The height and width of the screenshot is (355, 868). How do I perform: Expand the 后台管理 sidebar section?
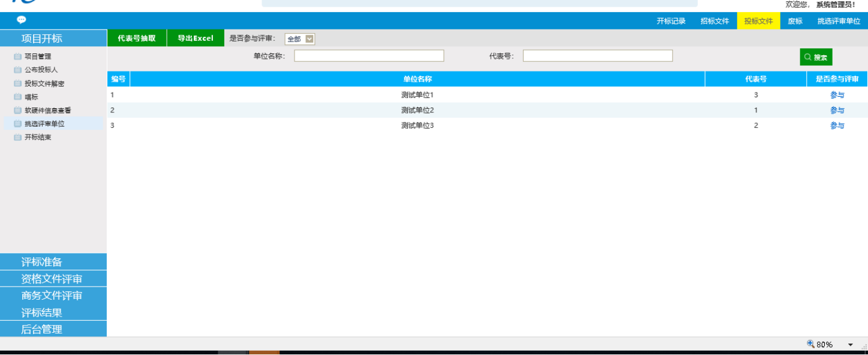[53, 329]
